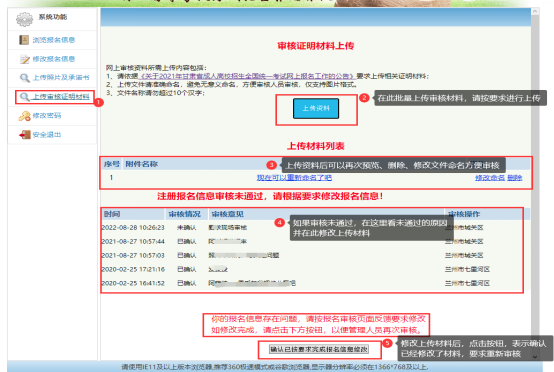554x372 pixels.
Task: Open the uploaded file 现在可以重新命名了吧
Action: click(x=294, y=178)
